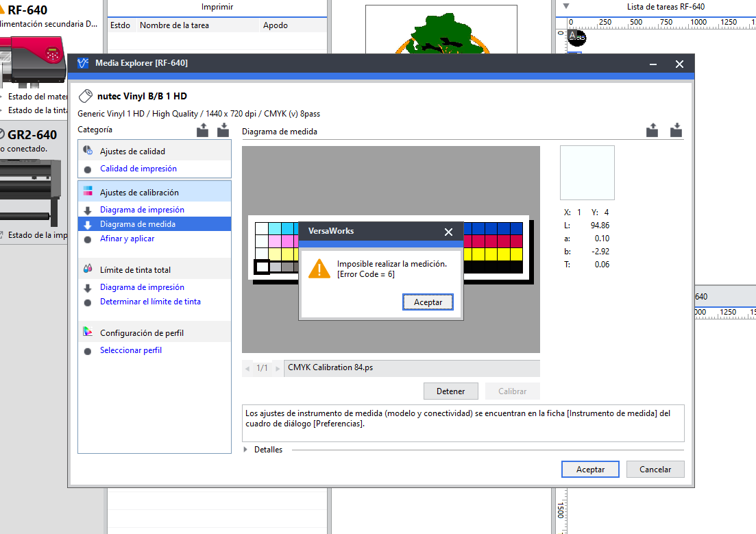Click the Ajustes de calibración color icon
Screen dimensions: 756x534
87,191
